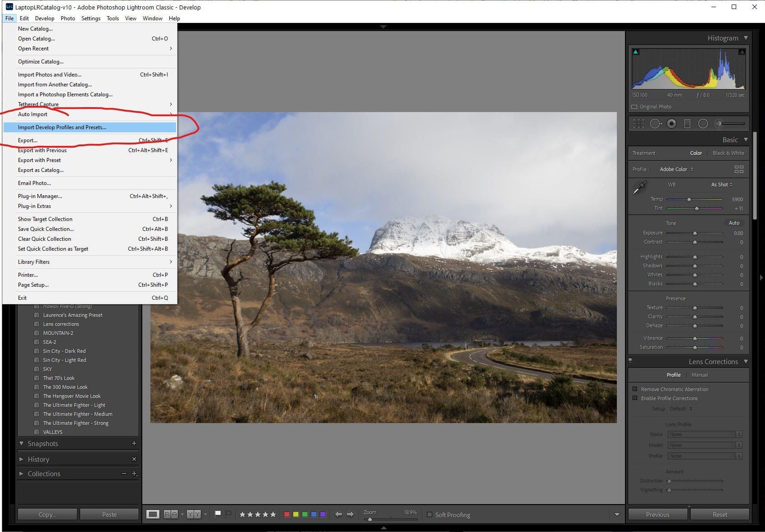Open the Spot Removal tool
This screenshot has height=532, width=765.
click(655, 123)
